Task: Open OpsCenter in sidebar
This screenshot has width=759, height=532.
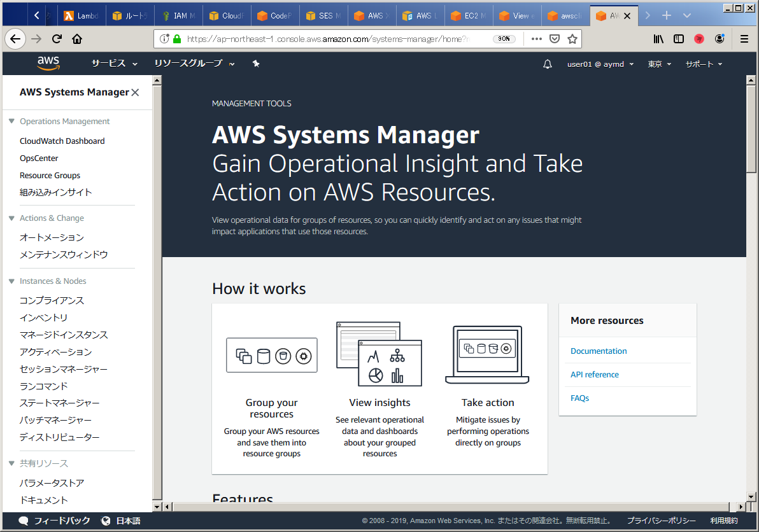Action: (x=39, y=158)
